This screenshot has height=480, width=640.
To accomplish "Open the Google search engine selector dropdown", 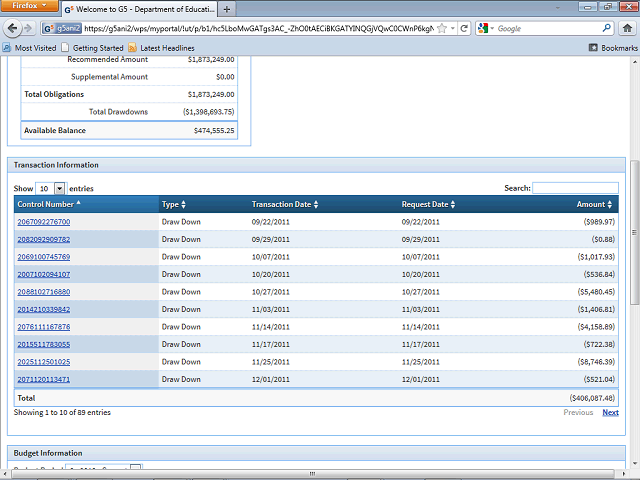I will 486,29.
